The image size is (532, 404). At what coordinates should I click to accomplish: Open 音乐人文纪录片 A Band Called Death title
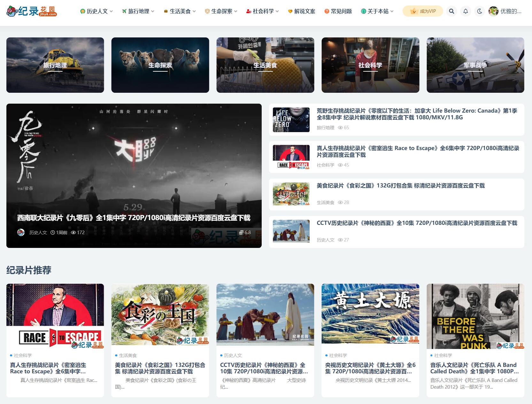click(474, 368)
